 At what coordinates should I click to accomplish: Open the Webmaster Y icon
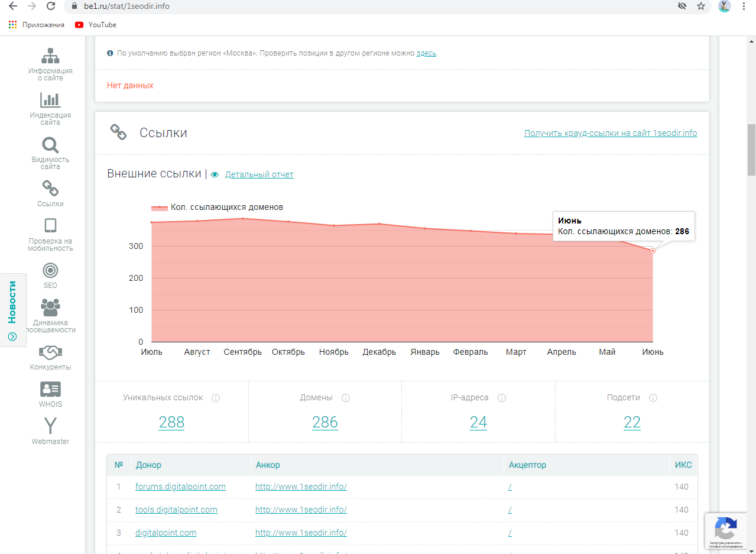[50, 426]
